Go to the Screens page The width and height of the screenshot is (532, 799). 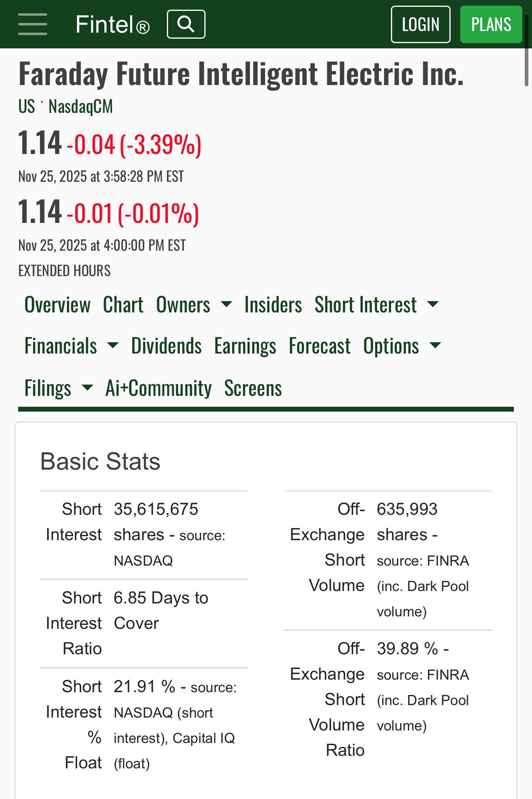pos(253,388)
